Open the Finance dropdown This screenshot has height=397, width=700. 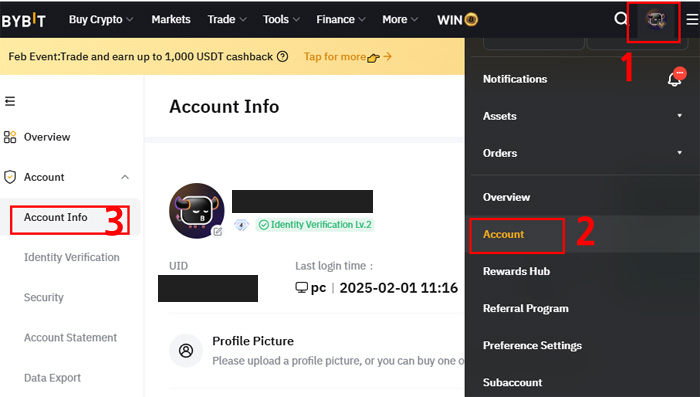(341, 20)
